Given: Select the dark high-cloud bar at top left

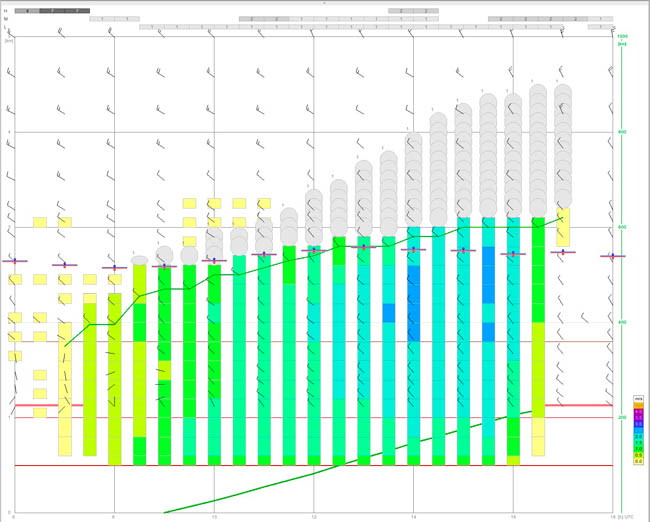Looking at the screenshot, I should [52, 11].
